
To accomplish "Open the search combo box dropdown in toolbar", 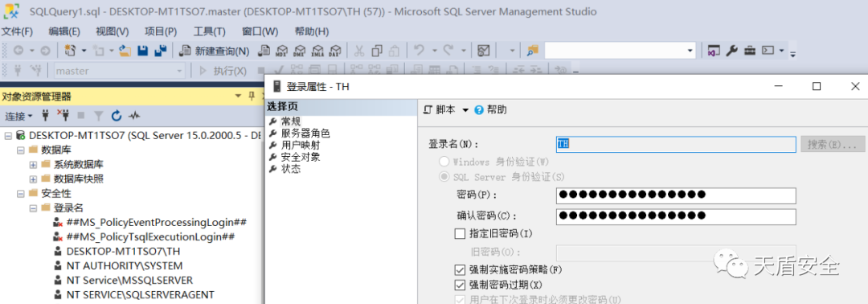I will click(690, 51).
